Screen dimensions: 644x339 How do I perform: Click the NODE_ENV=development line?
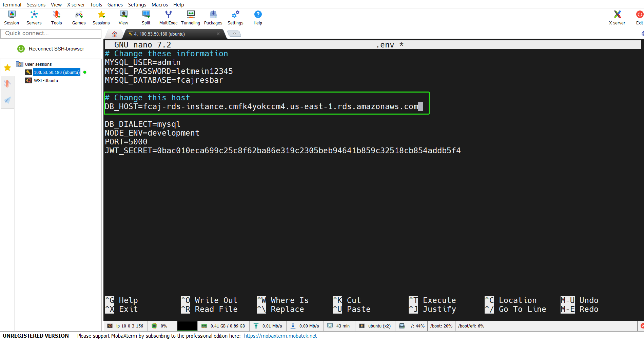point(152,133)
